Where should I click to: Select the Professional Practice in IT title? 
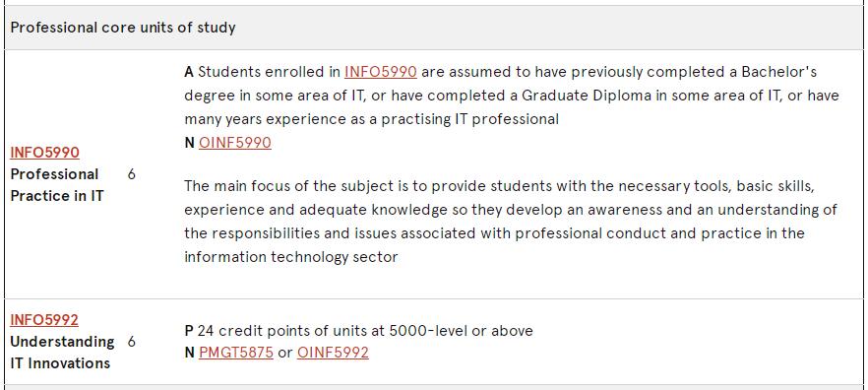56,185
